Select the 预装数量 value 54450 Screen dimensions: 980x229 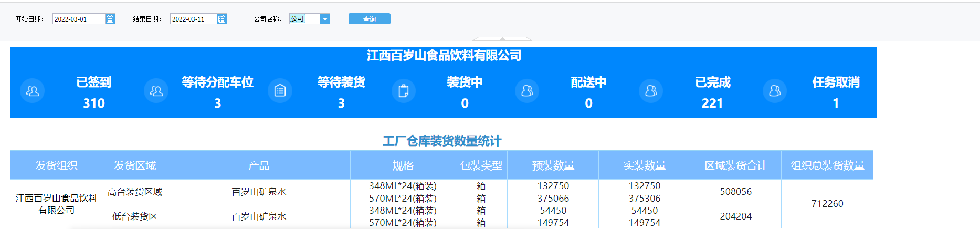553,210
